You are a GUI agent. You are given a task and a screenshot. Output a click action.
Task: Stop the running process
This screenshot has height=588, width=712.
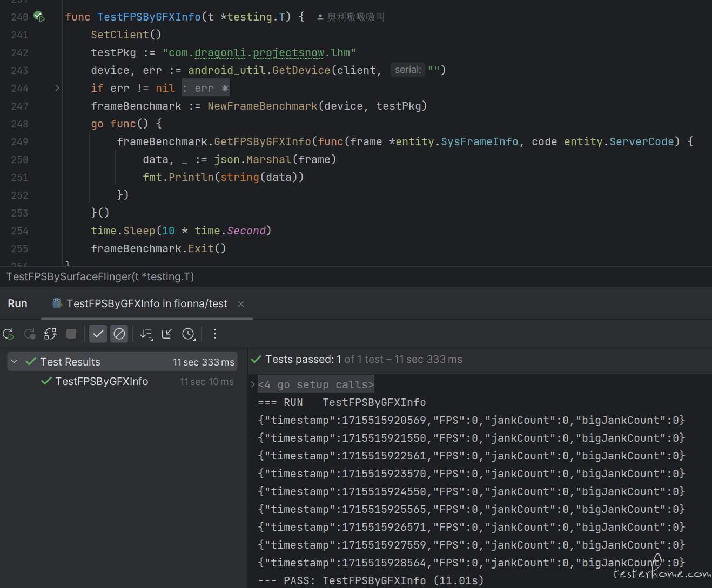[x=71, y=334]
